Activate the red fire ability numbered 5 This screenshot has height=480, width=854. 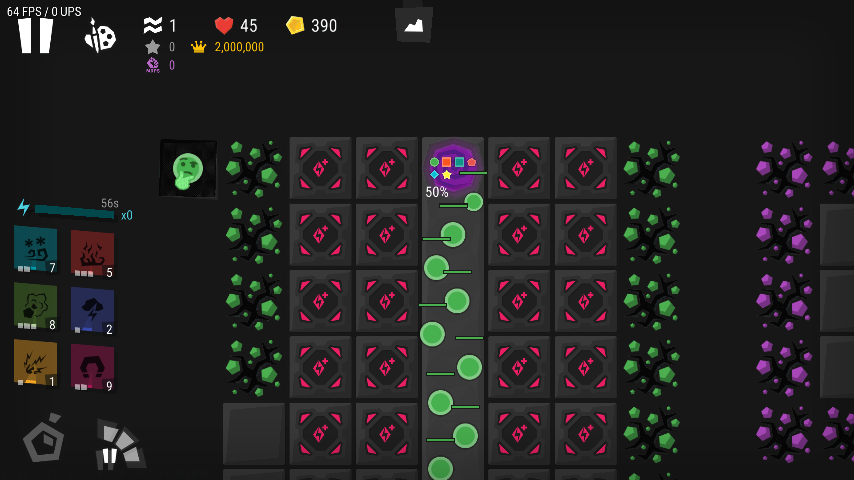click(92, 254)
